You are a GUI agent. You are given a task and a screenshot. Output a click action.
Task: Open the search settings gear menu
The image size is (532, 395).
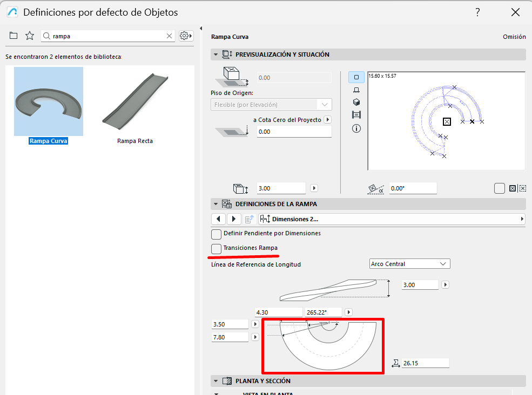186,36
